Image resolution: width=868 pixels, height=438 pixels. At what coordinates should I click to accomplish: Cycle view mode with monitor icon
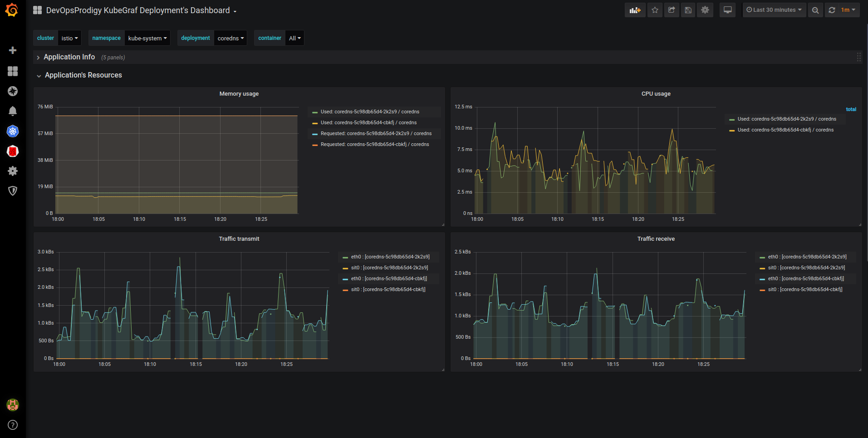coord(728,10)
